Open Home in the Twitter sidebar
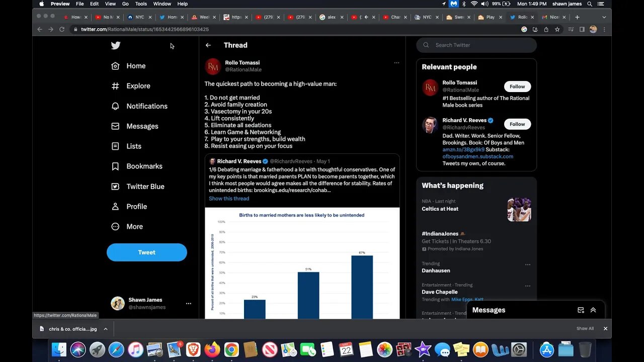Image resolution: width=644 pixels, height=362 pixels. click(x=128, y=66)
